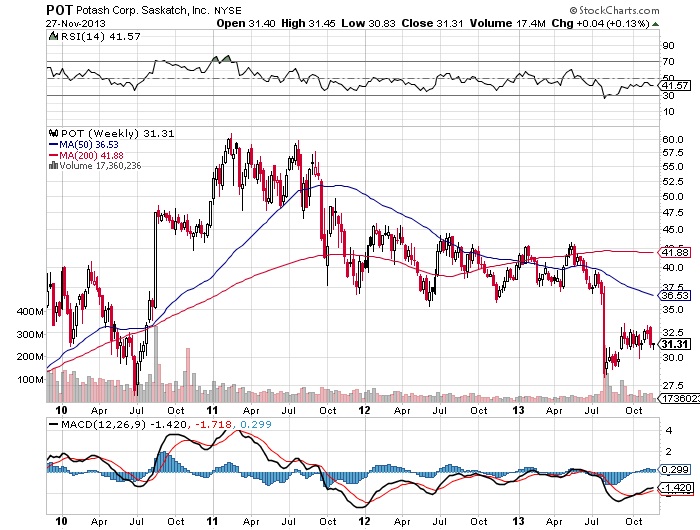This screenshot has width=700, height=530.
Task: Click the 27.5 price axis label
Action: (673, 385)
